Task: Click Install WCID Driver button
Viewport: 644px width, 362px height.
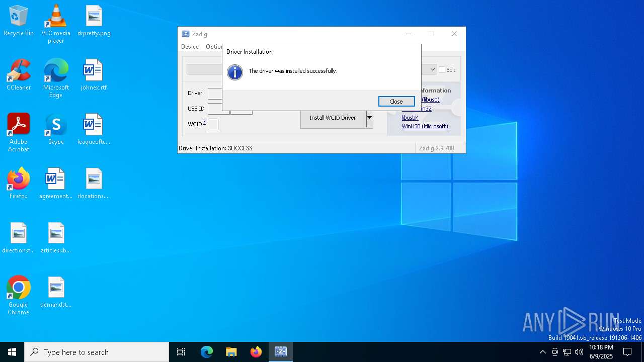Action: tap(333, 118)
